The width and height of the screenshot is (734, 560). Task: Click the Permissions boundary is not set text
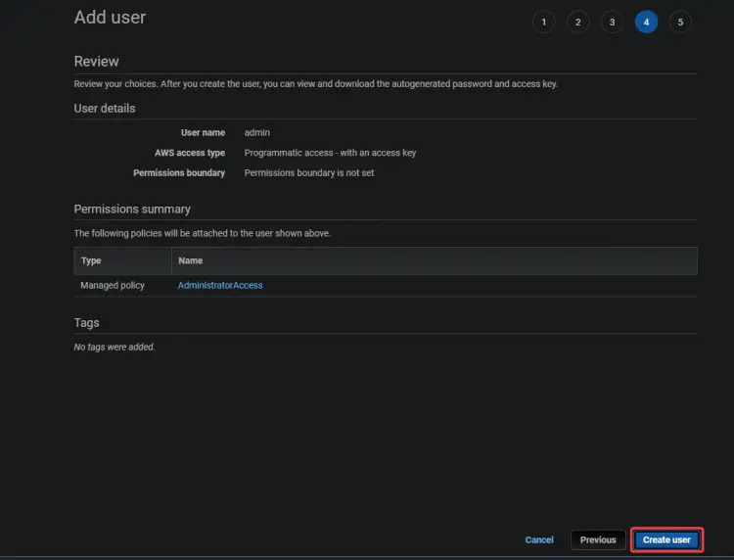click(x=309, y=172)
